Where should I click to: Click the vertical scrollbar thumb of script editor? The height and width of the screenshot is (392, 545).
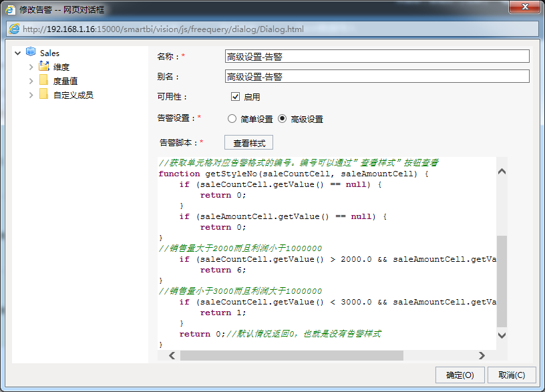point(502,282)
